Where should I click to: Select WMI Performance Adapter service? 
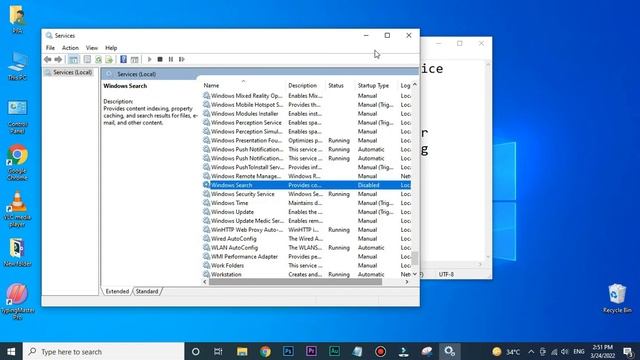307,257
